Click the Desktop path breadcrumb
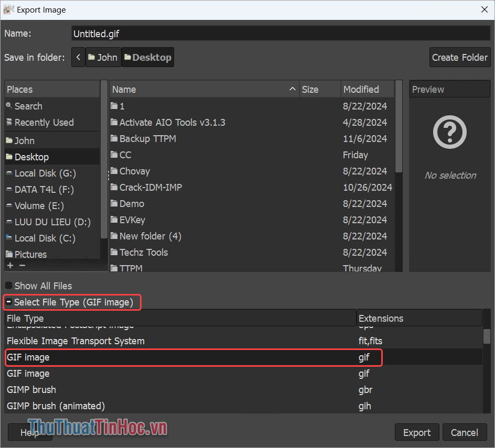 tap(148, 57)
